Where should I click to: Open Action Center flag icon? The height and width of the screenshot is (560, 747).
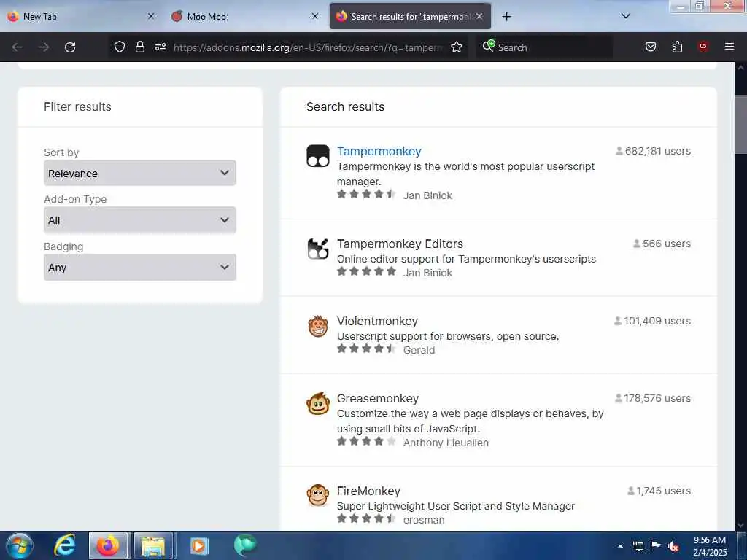656,546
